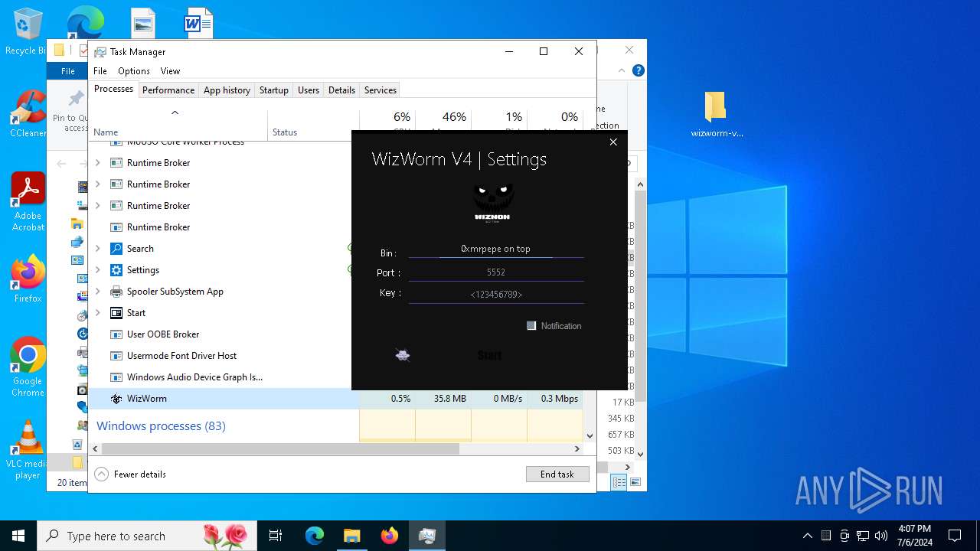Click the volume icon in system tray

click(x=880, y=536)
